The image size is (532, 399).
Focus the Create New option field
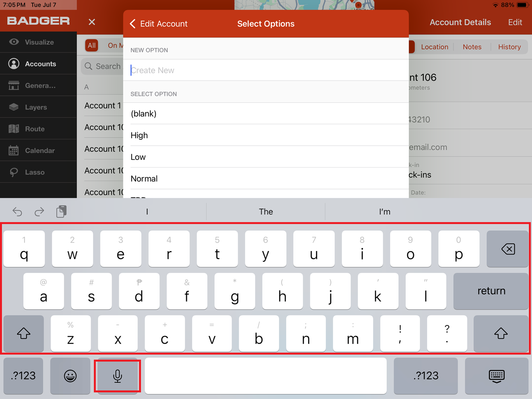(266, 70)
